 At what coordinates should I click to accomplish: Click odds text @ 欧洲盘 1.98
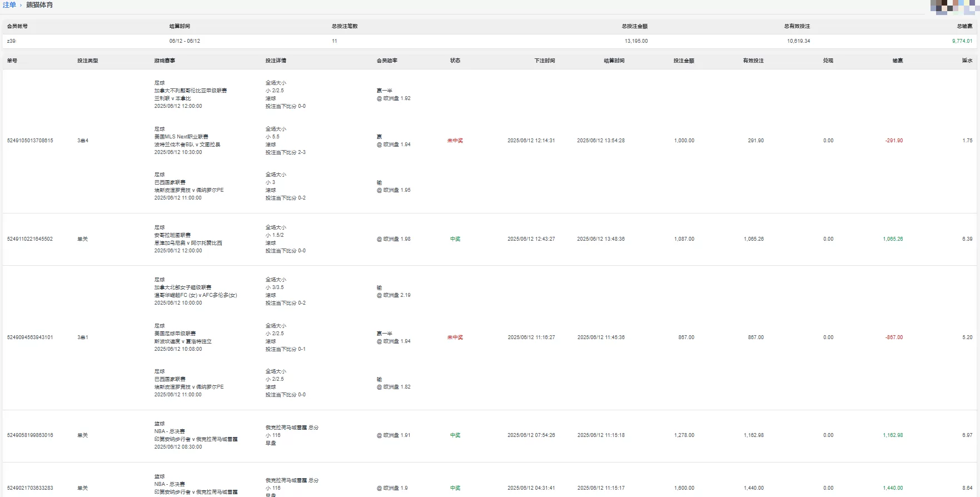[x=394, y=239]
